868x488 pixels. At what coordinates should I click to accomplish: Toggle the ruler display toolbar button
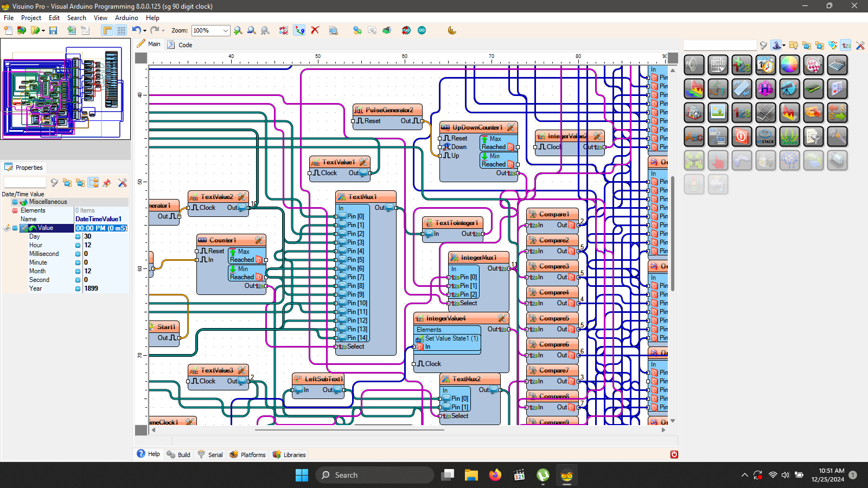tap(107, 30)
